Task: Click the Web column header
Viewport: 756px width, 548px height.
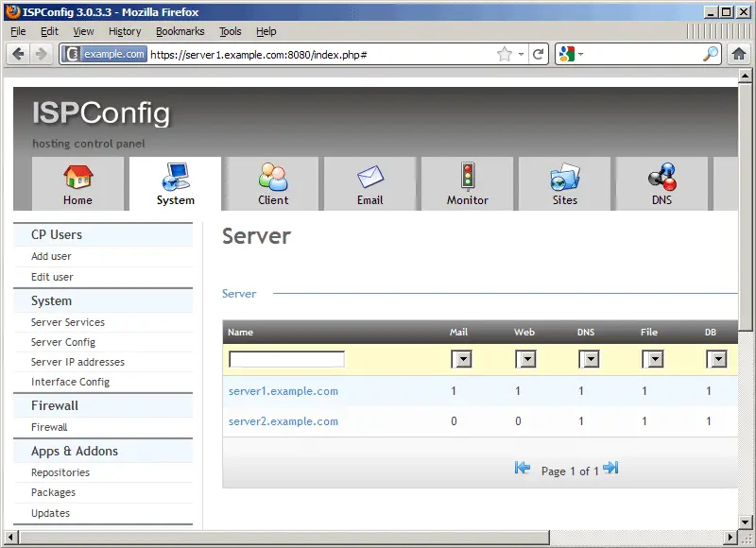Action: coord(524,332)
